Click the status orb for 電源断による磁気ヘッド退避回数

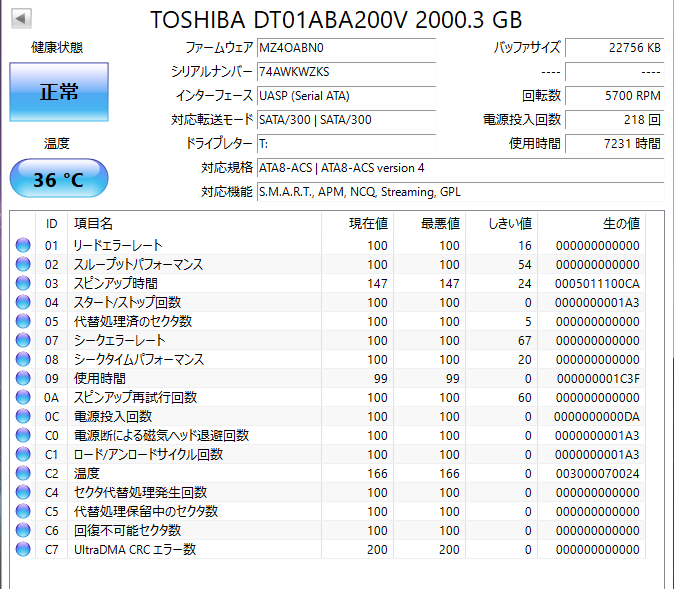[x=23, y=435]
